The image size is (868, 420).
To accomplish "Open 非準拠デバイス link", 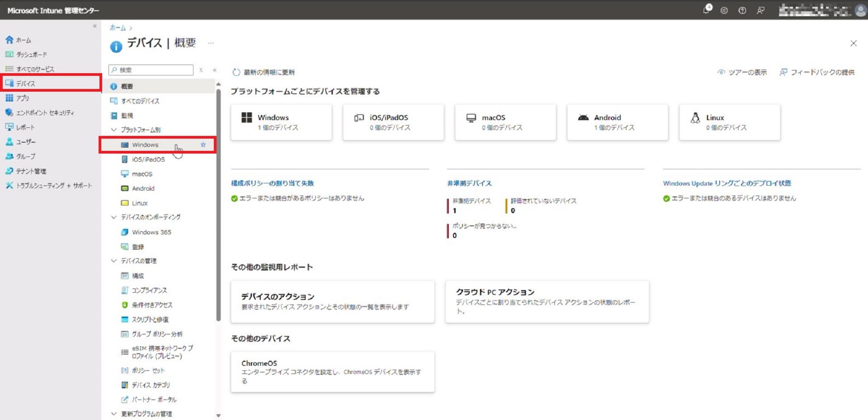I will point(469,183).
